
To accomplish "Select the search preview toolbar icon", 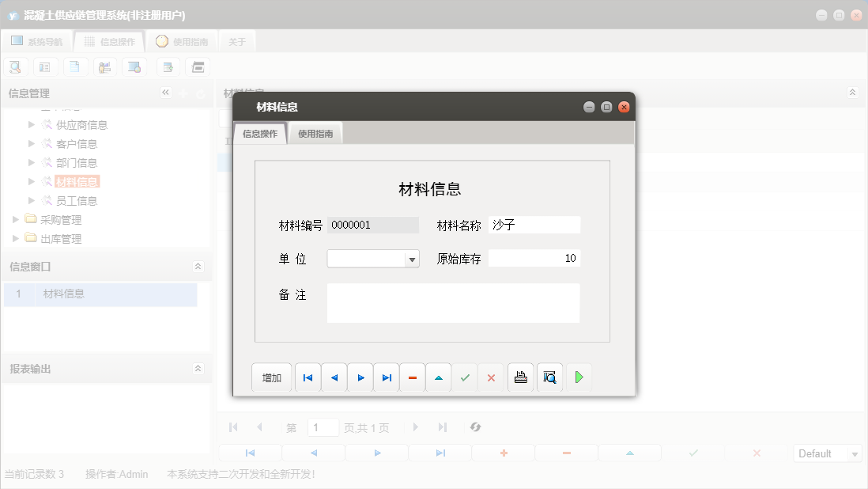I will point(15,66).
